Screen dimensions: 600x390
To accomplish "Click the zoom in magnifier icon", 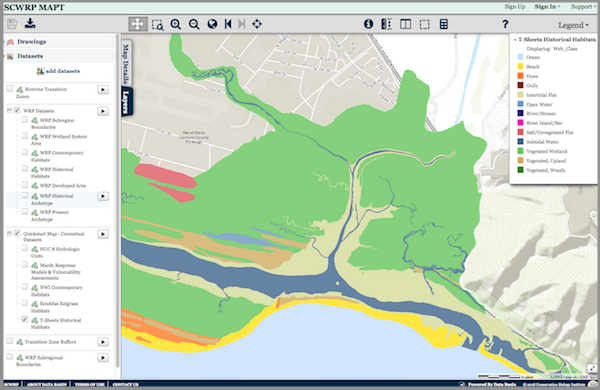I will tap(176, 24).
